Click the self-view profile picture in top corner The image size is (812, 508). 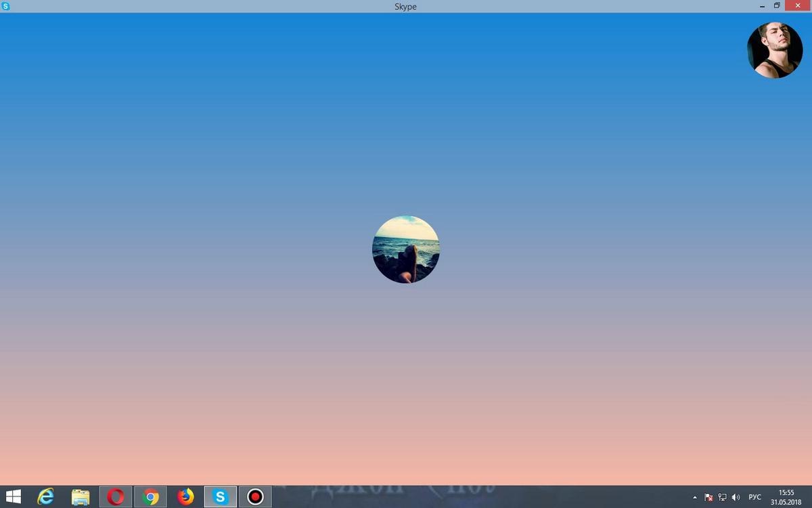tap(775, 50)
